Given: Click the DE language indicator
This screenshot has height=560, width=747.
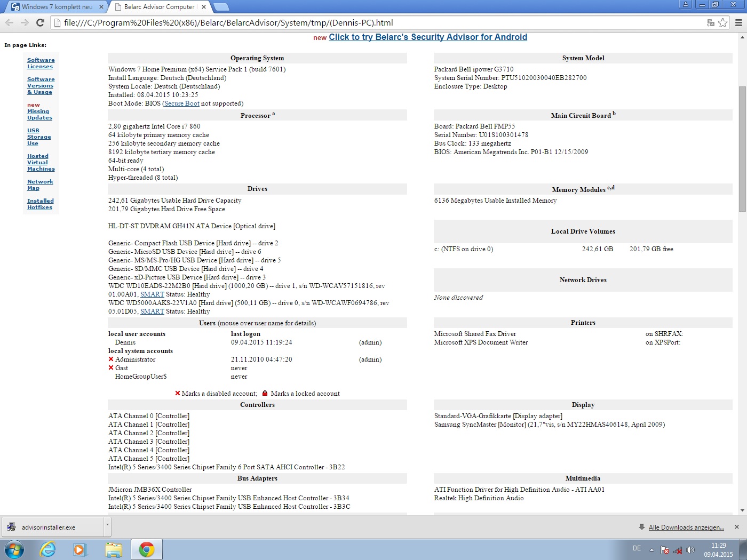Looking at the screenshot, I should point(637,548).
